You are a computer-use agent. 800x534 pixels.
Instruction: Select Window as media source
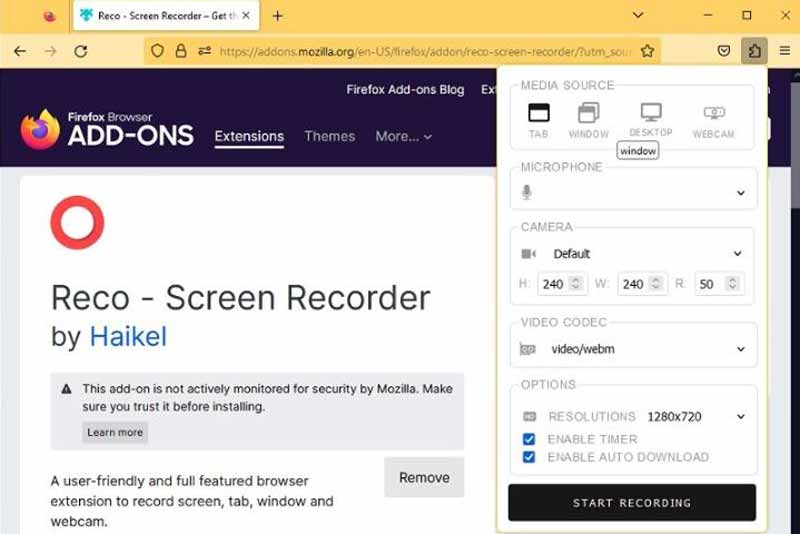tap(588, 120)
